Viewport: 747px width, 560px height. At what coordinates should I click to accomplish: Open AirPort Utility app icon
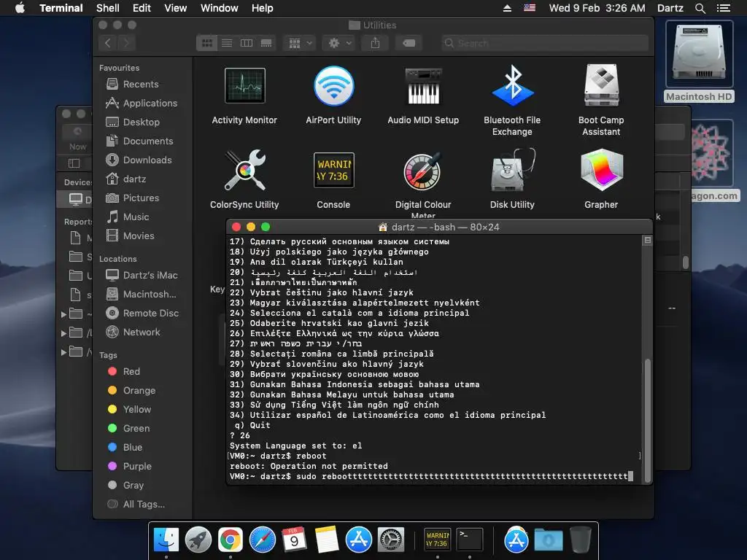click(333, 86)
